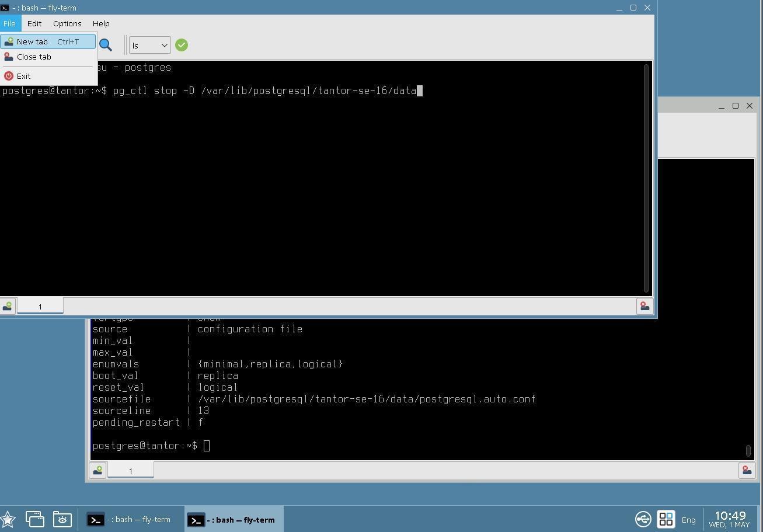This screenshot has width=763, height=532.
Task: Click the show-desktop windows icon in taskbar
Action: click(34, 519)
